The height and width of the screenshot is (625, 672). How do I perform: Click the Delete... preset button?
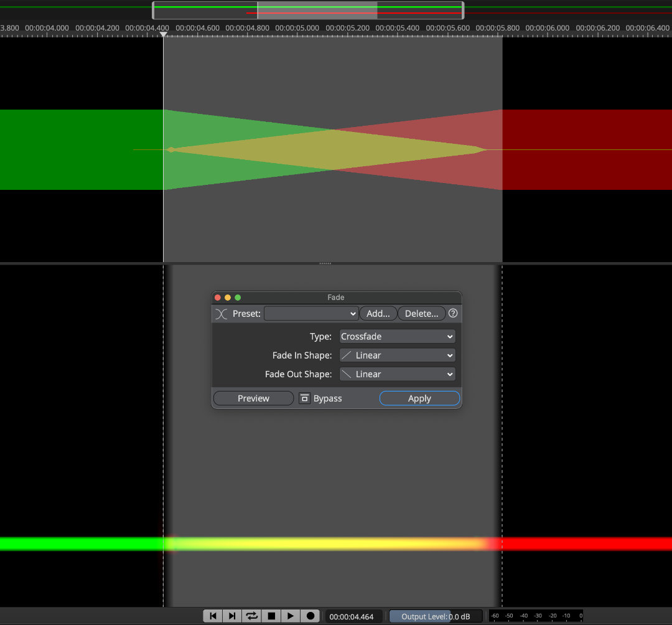coord(422,313)
